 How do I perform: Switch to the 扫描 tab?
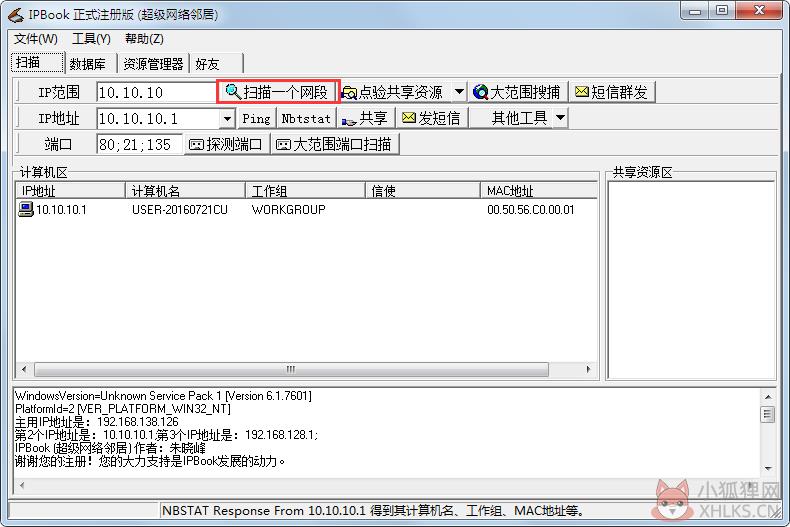tap(37, 62)
